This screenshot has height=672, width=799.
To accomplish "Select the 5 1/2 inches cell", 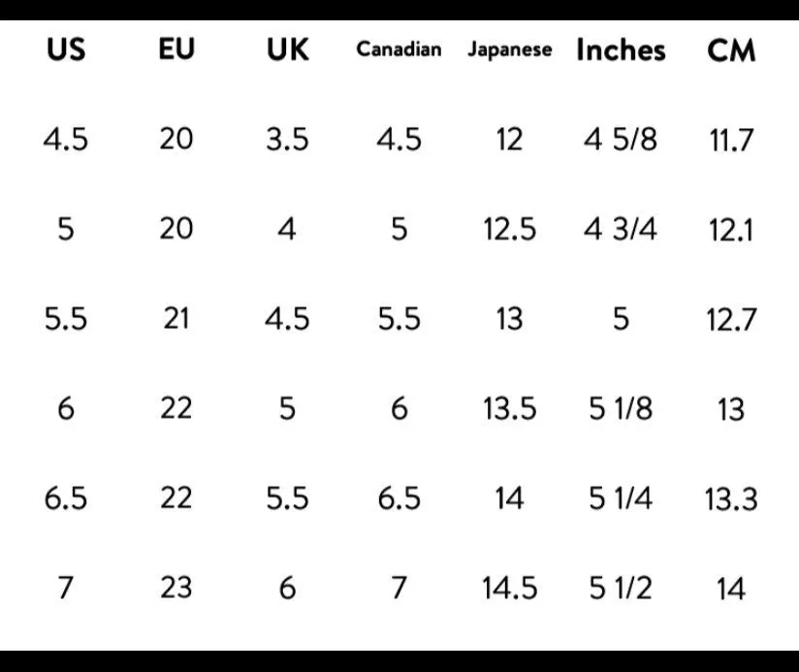I will (x=621, y=588).
